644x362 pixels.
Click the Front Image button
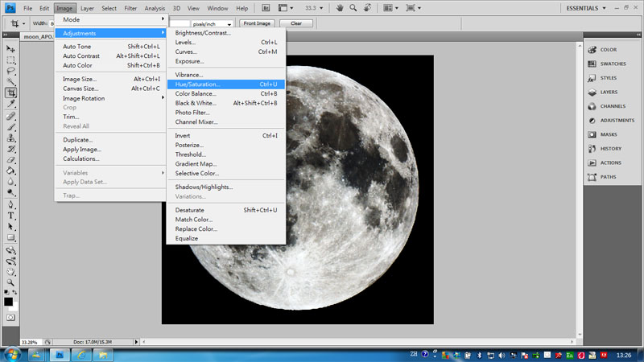[257, 23]
